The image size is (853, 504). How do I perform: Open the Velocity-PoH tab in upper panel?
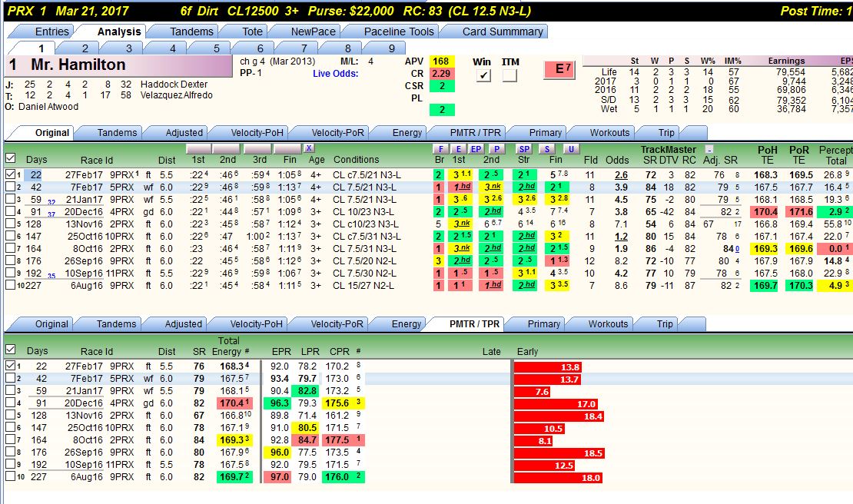pyautogui.click(x=256, y=133)
